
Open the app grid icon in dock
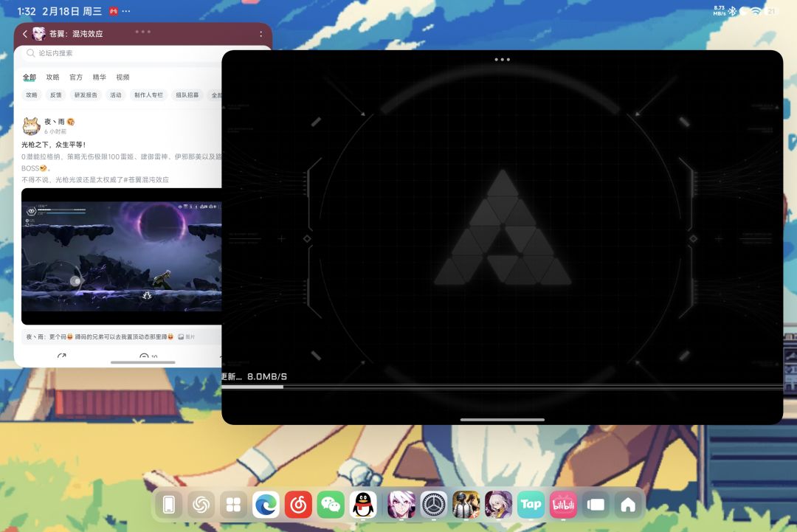click(233, 505)
